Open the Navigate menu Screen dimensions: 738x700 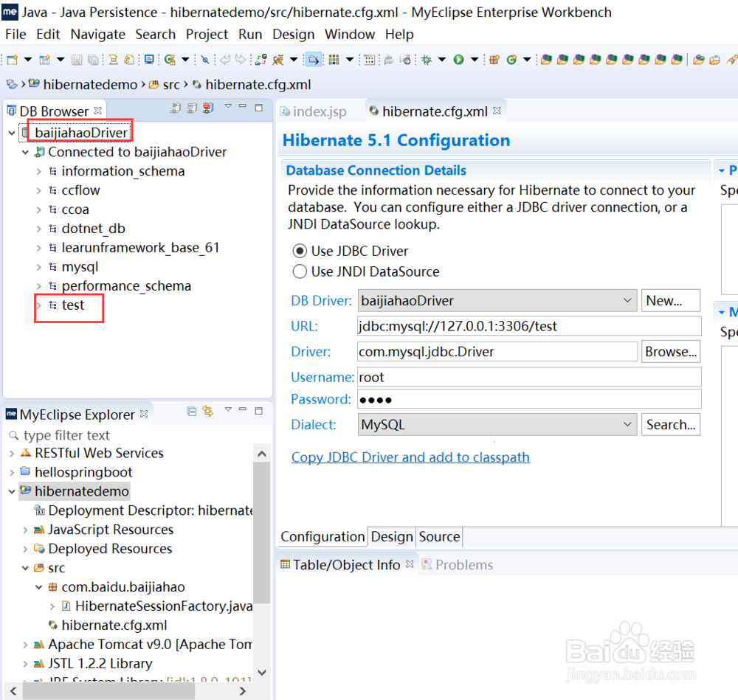point(98,35)
